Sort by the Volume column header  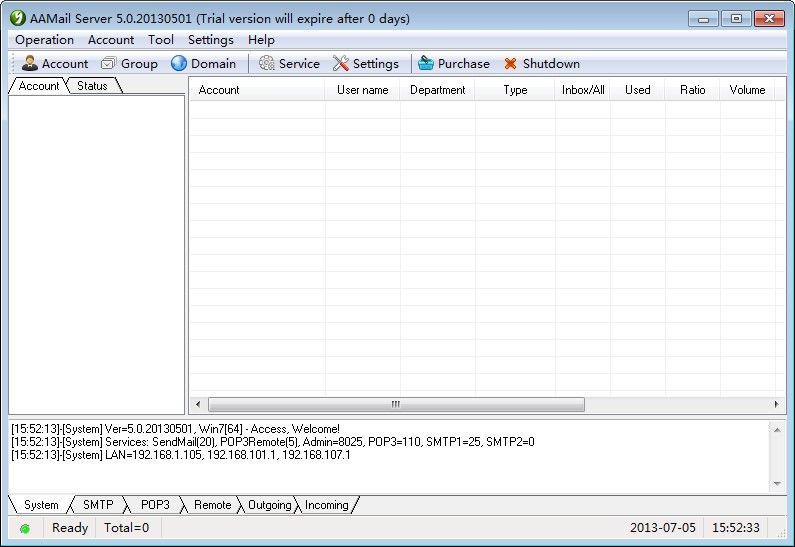point(747,90)
